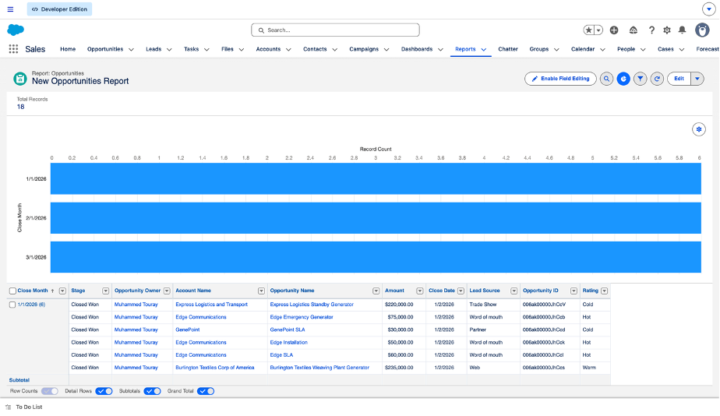Toggle the Detail Rows switch
The width and height of the screenshot is (720, 416).
[104, 391]
